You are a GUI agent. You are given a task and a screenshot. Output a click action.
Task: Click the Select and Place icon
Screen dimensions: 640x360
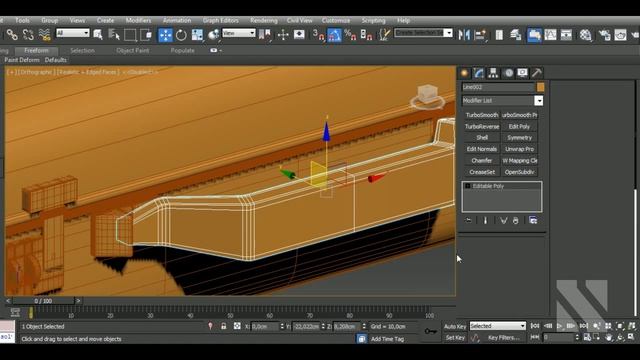click(213, 35)
